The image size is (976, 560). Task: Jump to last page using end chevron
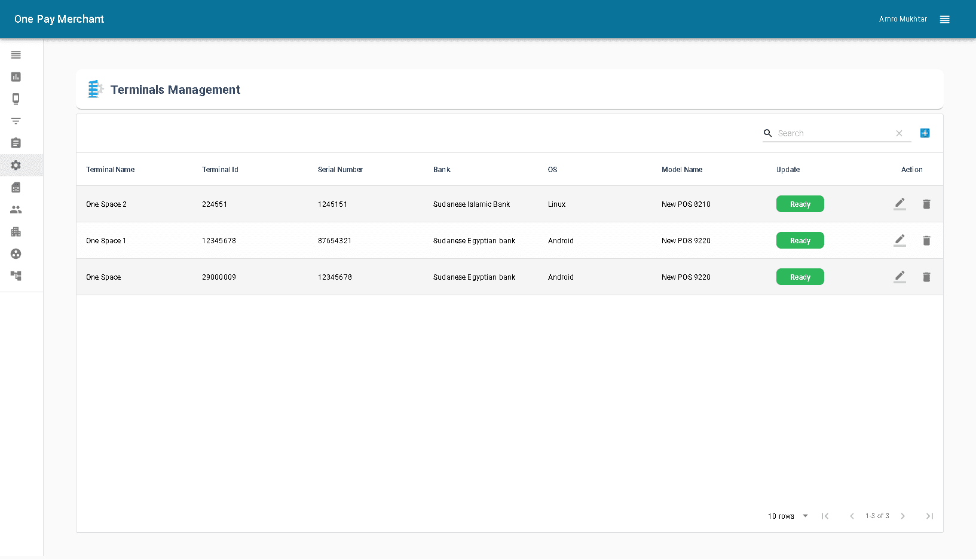click(930, 516)
